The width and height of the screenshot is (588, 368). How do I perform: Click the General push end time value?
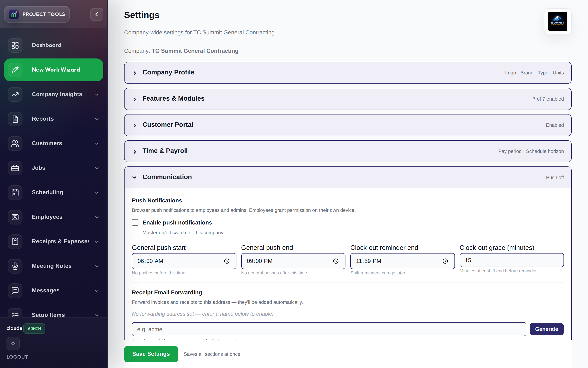pos(259,261)
